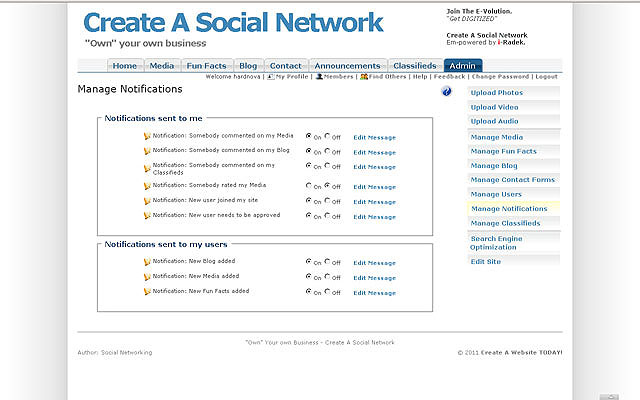Edit message for 'New user needs to be approved'

coord(374,216)
